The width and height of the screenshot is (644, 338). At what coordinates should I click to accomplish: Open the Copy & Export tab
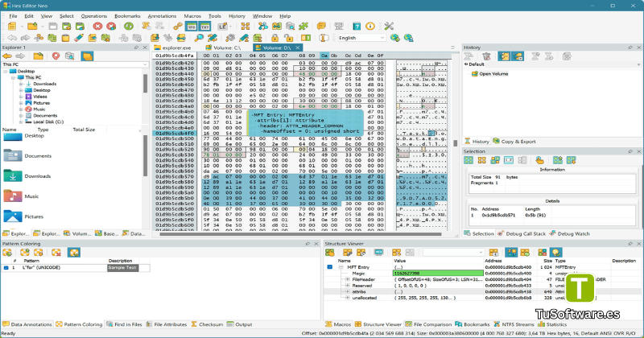[x=514, y=142]
